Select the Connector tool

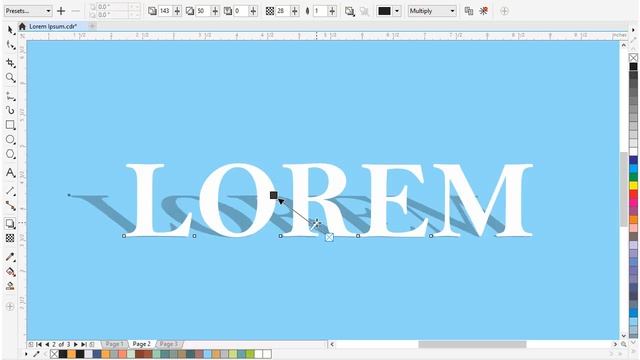(10, 206)
